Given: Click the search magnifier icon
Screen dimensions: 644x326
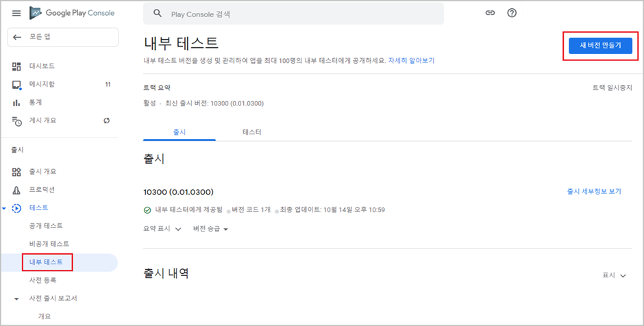Looking at the screenshot, I should pos(158,14).
